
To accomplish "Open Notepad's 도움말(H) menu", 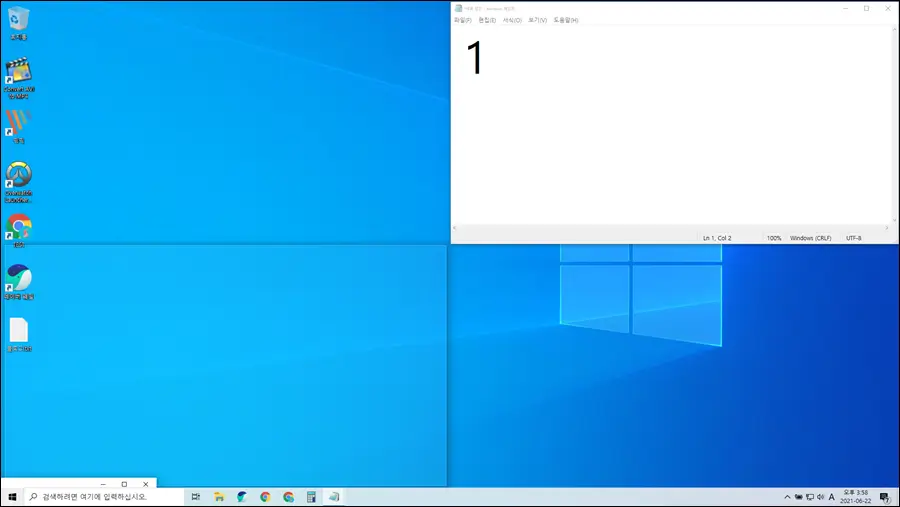I will 565,20.
